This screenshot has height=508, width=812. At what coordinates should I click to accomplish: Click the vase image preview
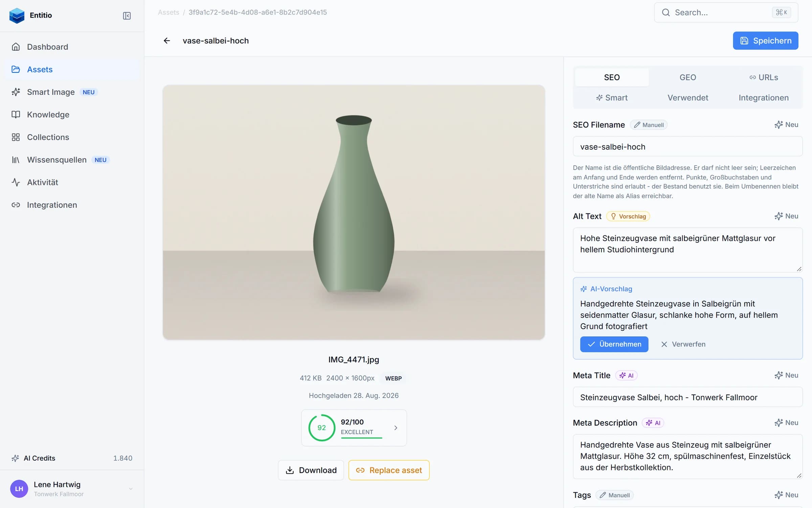tap(354, 212)
